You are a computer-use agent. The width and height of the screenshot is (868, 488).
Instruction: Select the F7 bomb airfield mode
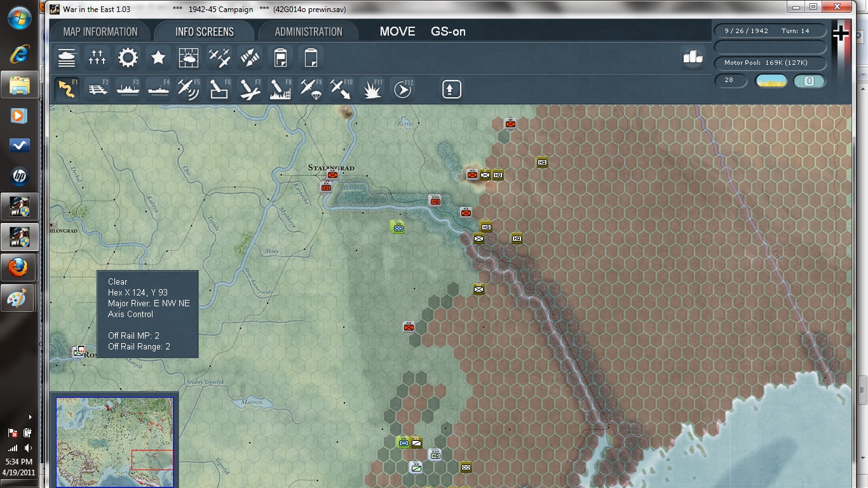pos(250,89)
